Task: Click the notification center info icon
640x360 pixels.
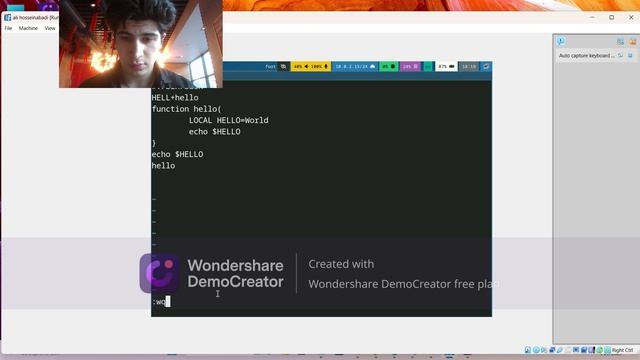Action: tap(561, 41)
